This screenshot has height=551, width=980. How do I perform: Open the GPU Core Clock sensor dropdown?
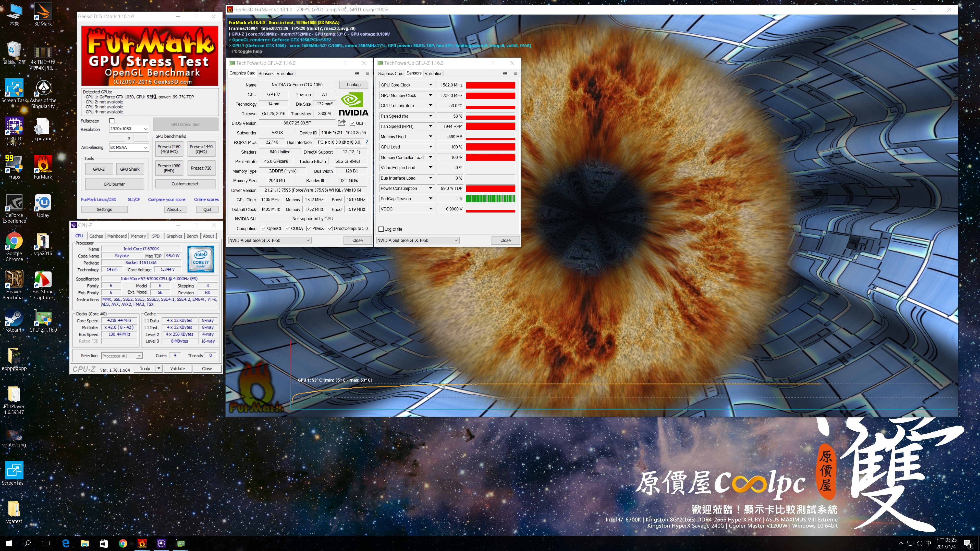coord(430,85)
